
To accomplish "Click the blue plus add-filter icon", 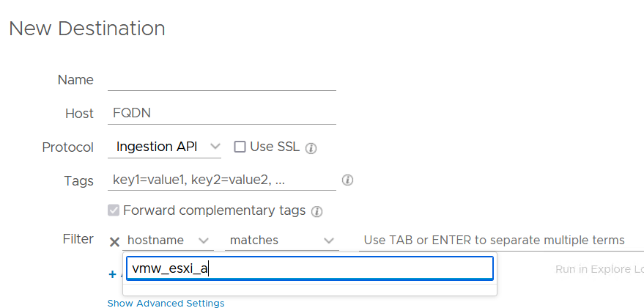I will click(x=112, y=274).
